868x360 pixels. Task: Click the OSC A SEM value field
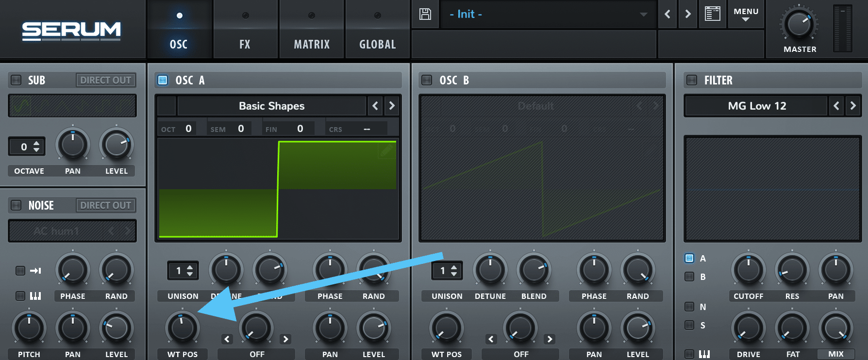click(241, 129)
